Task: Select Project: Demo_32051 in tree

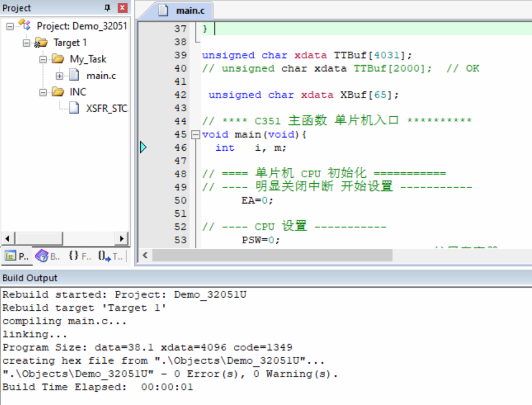Action: pos(82,26)
